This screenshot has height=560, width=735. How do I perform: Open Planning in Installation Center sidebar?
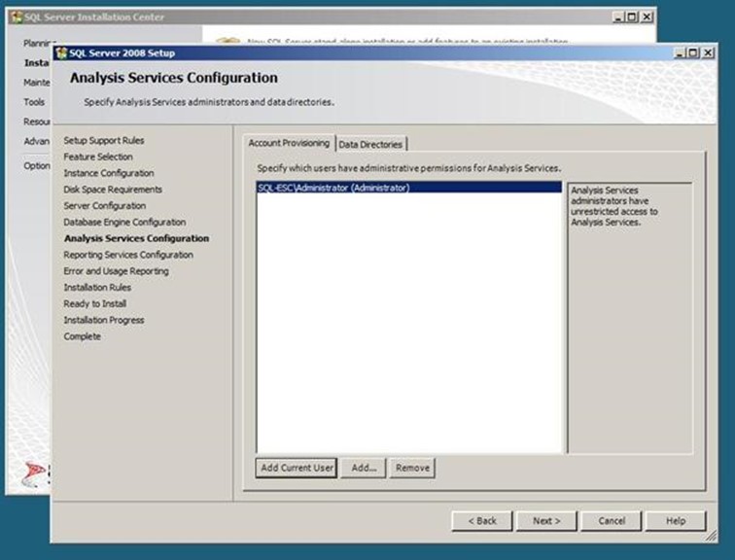(x=39, y=43)
